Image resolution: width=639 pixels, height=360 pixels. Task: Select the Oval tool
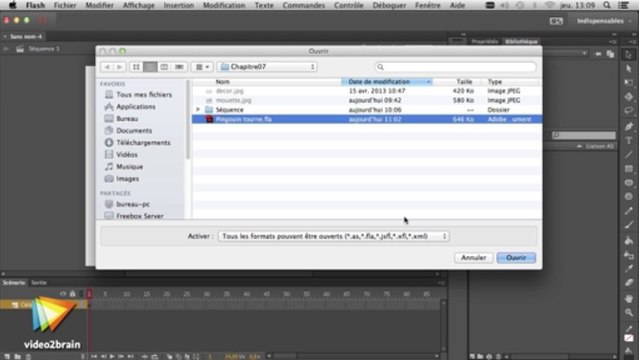(628, 182)
